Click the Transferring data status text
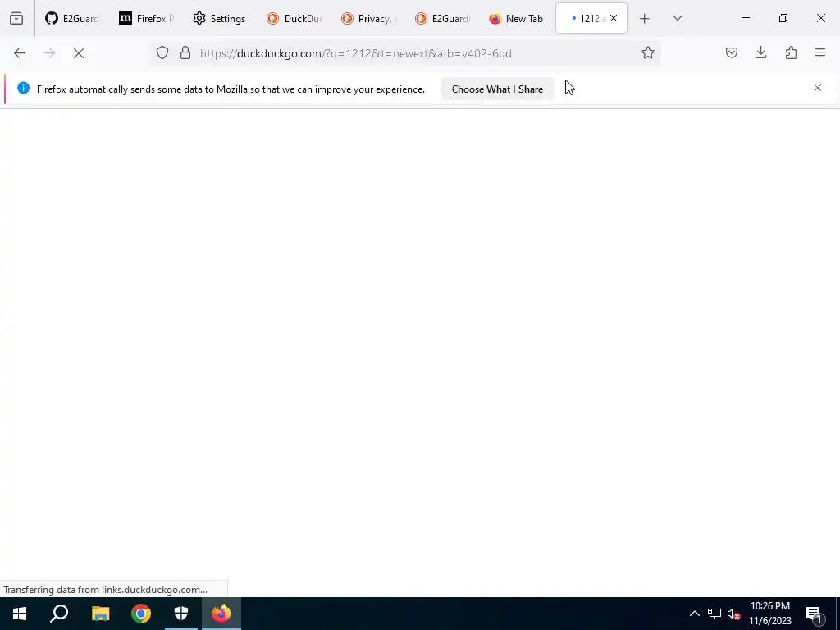The height and width of the screenshot is (630, 840). point(105,589)
